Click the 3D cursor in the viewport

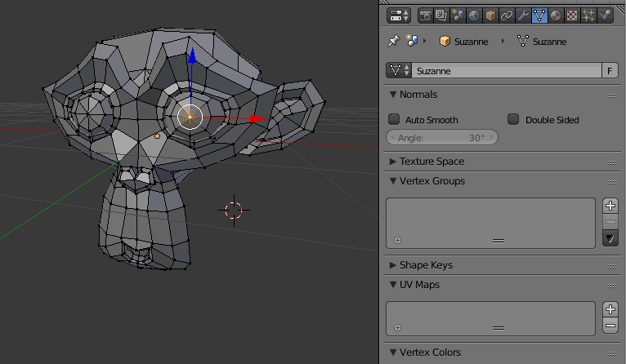tap(234, 210)
